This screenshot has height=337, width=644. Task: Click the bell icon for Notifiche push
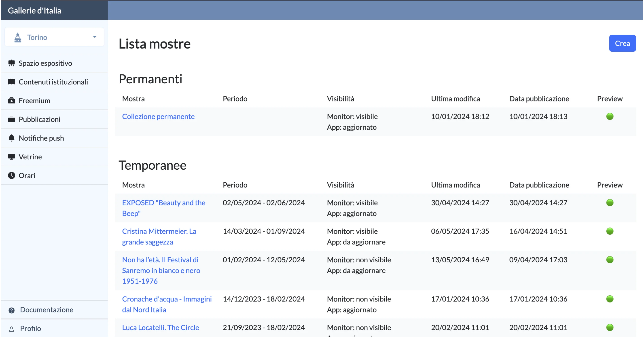[11, 138]
